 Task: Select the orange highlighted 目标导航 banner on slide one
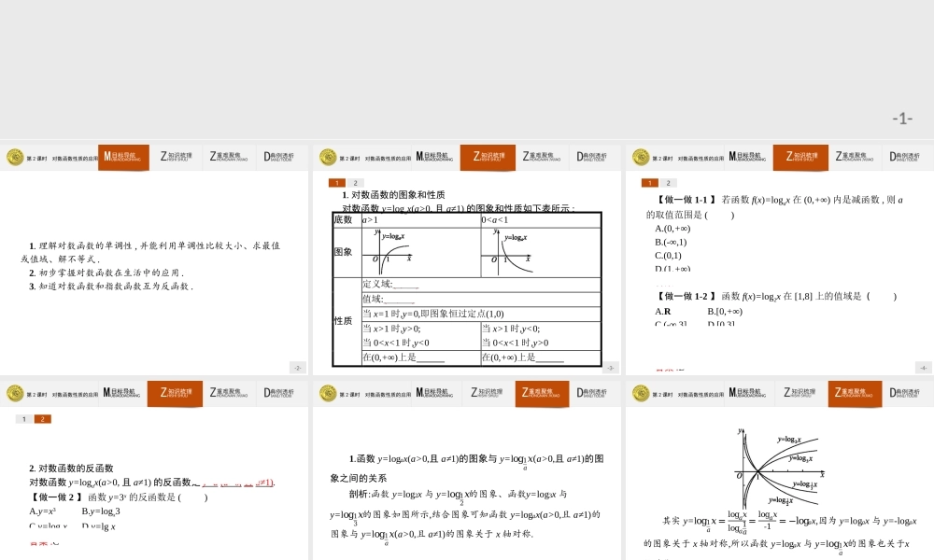pos(122,157)
